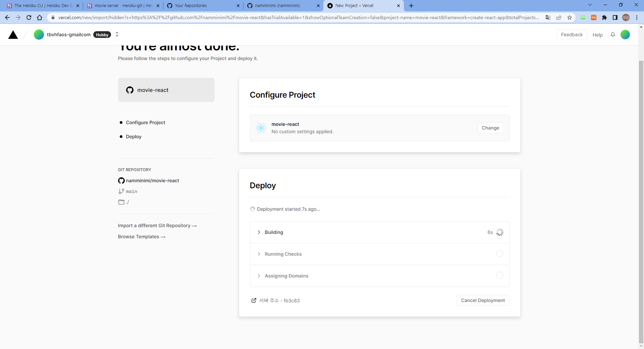Screen dimensions: 644x349
Task: Expand the Building step
Action: click(x=380, y=232)
